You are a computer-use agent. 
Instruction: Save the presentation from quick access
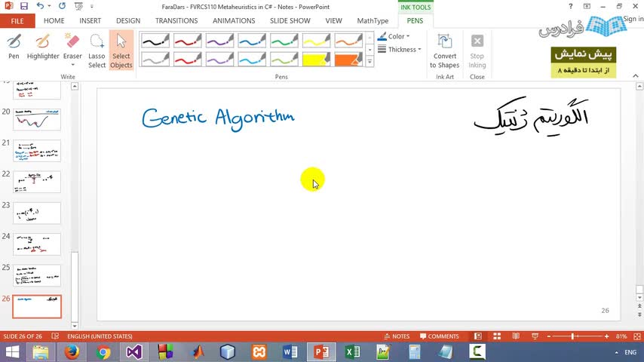[24, 6]
